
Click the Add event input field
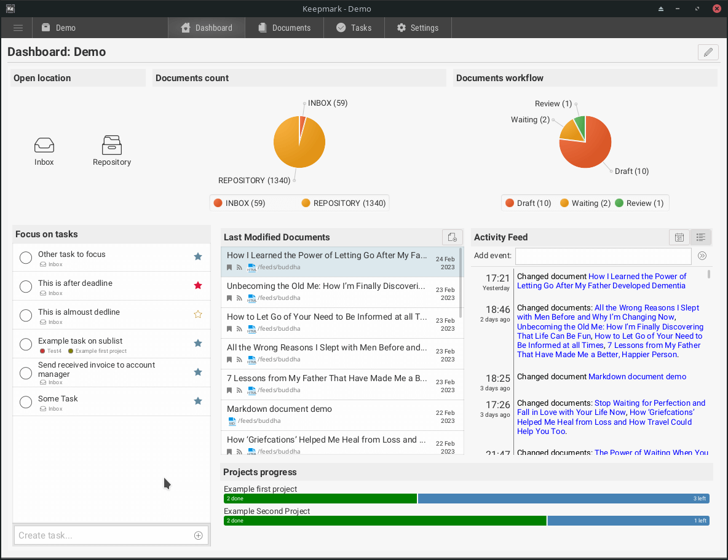(x=603, y=256)
